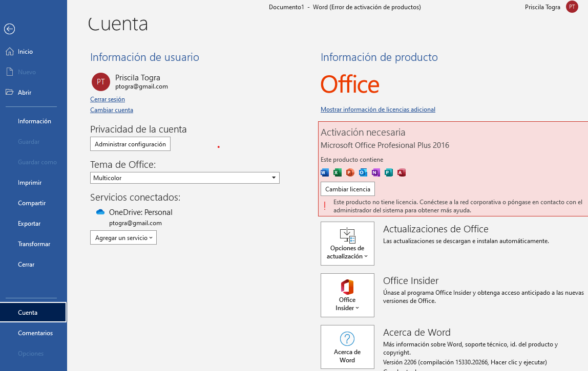Click the Excel app icon
The height and width of the screenshot is (371, 588).
coord(338,172)
